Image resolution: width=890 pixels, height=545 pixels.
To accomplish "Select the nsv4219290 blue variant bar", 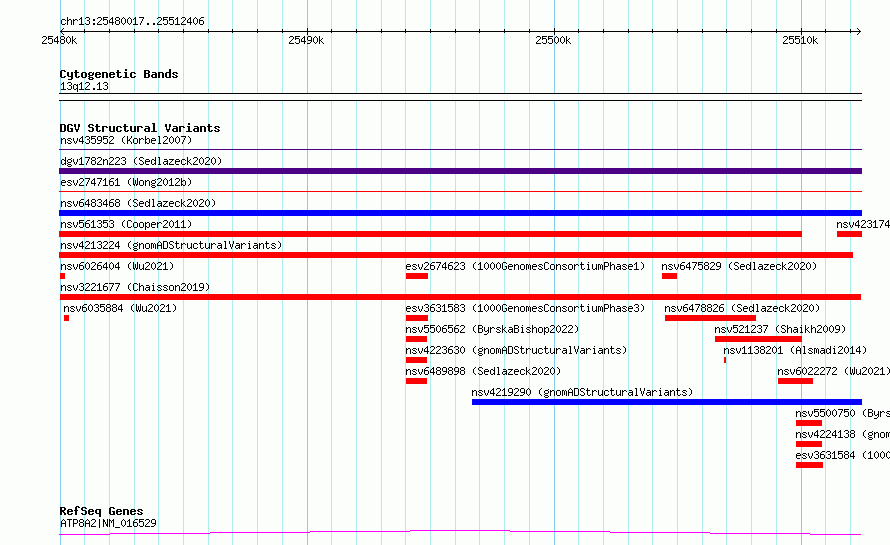I will [x=667, y=402].
